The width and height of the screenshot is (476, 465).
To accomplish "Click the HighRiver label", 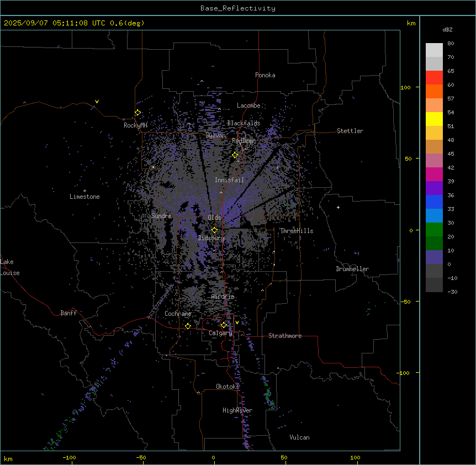I will coord(237,410).
